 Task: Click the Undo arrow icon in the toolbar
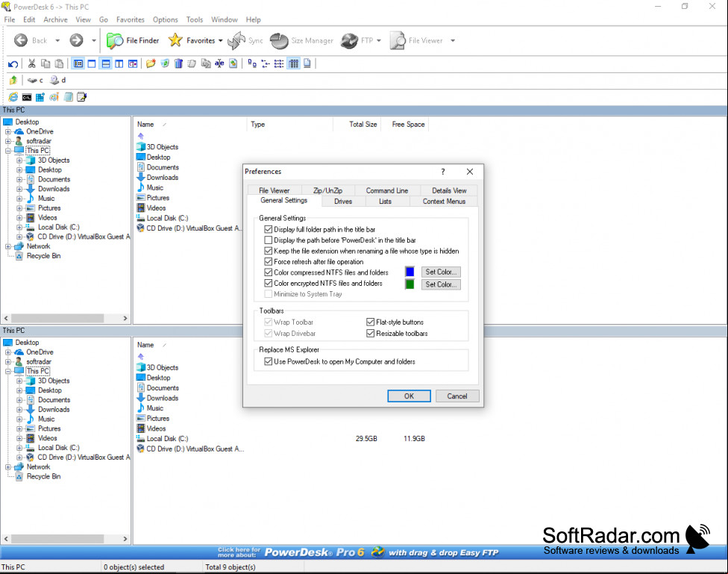pos(13,63)
